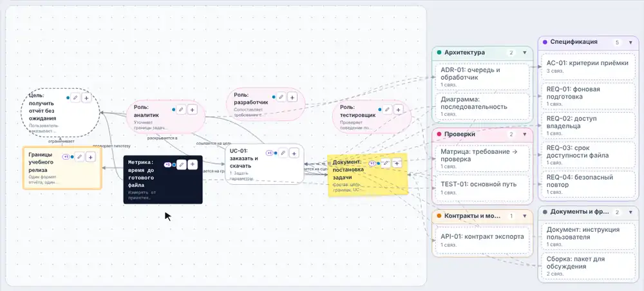Click pencil icon on 'Роль: аналитик' node
Screen dimensions: 644x291
coord(181,109)
